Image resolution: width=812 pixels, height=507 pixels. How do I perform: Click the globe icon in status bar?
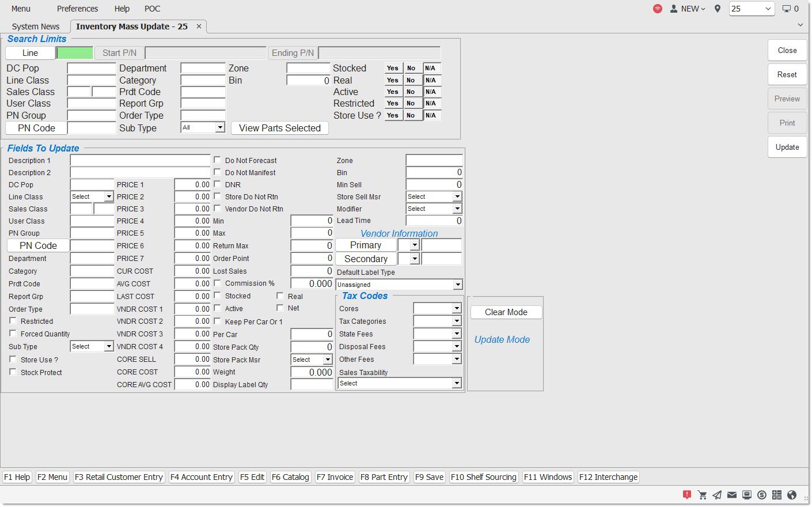point(792,495)
